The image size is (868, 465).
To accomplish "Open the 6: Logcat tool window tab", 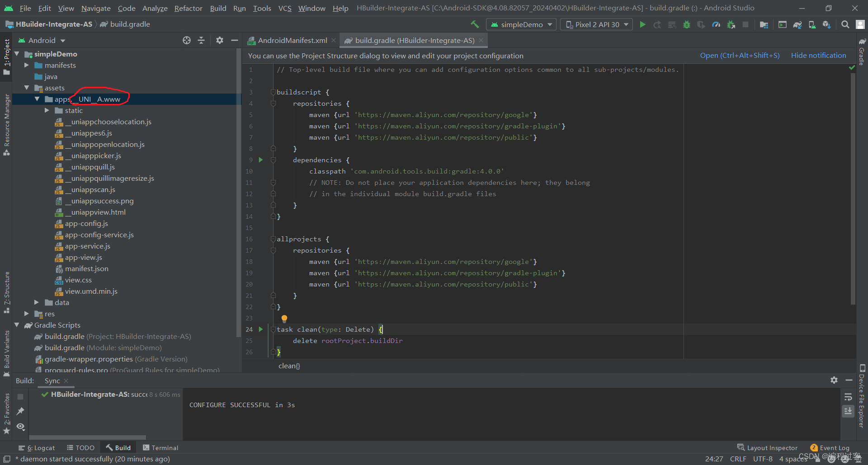I will [x=37, y=448].
